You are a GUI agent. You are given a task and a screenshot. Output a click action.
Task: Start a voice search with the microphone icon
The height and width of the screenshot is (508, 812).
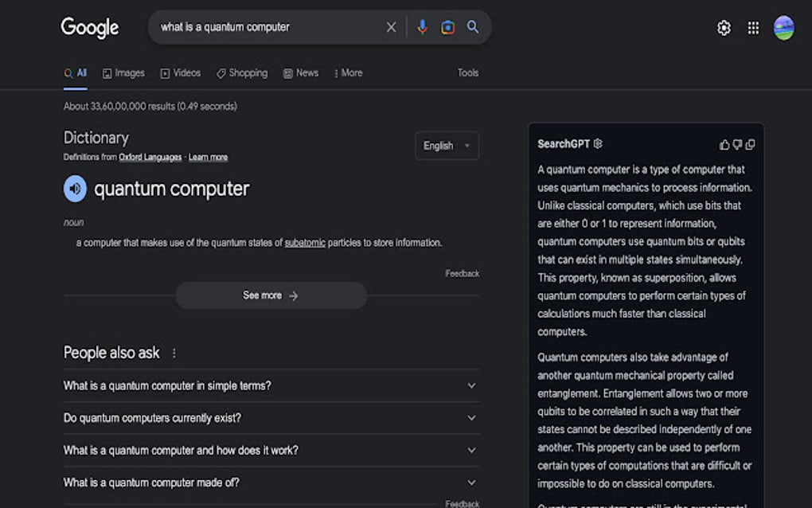[422, 26]
